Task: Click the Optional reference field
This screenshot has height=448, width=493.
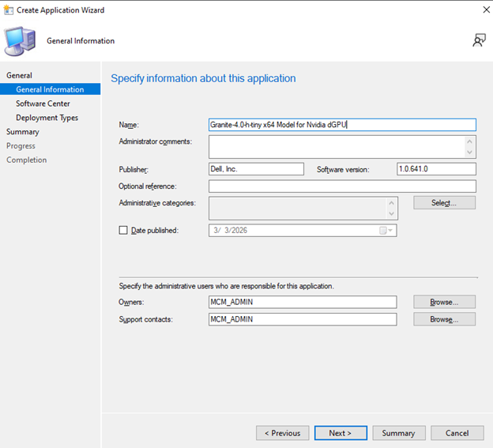Action: tap(342, 186)
